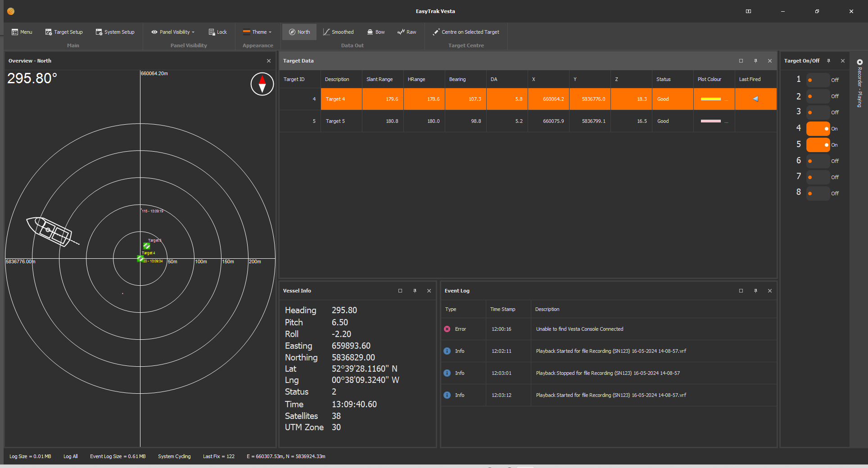Open the Panel Visibility dropdown
The height and width of the screenshot is (468, 868).
click(173, 32)
